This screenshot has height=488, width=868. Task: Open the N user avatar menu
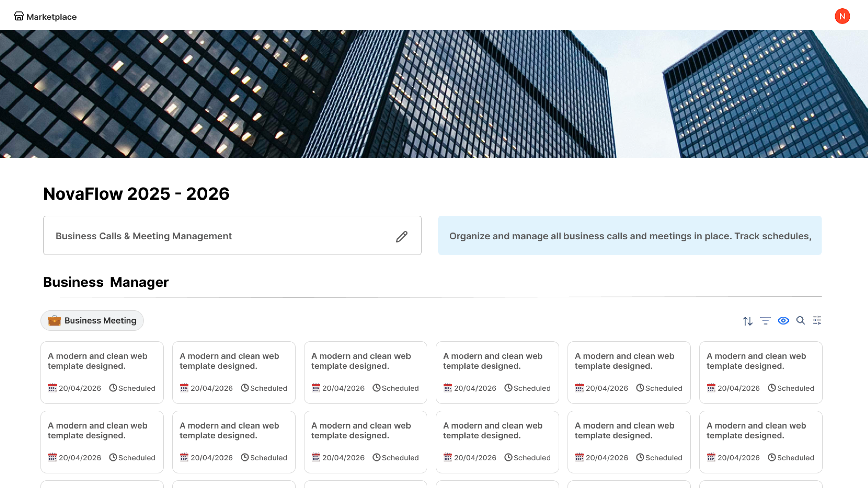pos(842,16)
